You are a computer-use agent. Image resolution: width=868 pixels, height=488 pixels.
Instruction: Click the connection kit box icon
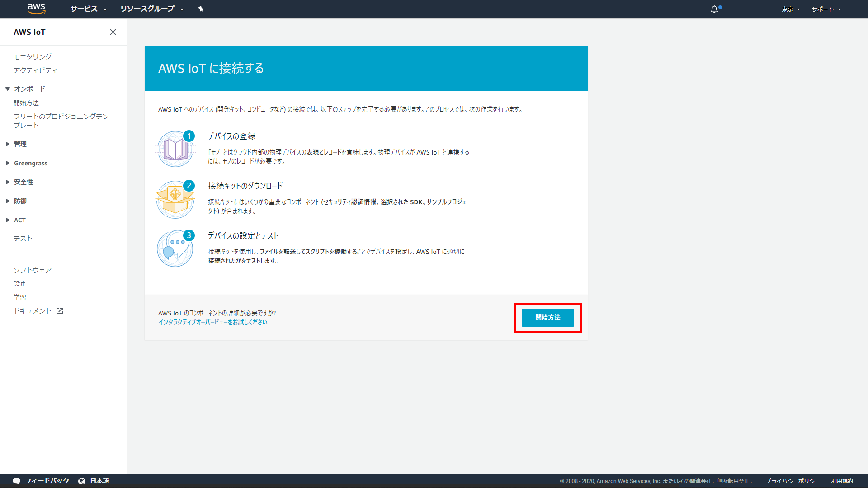[175, 199]
